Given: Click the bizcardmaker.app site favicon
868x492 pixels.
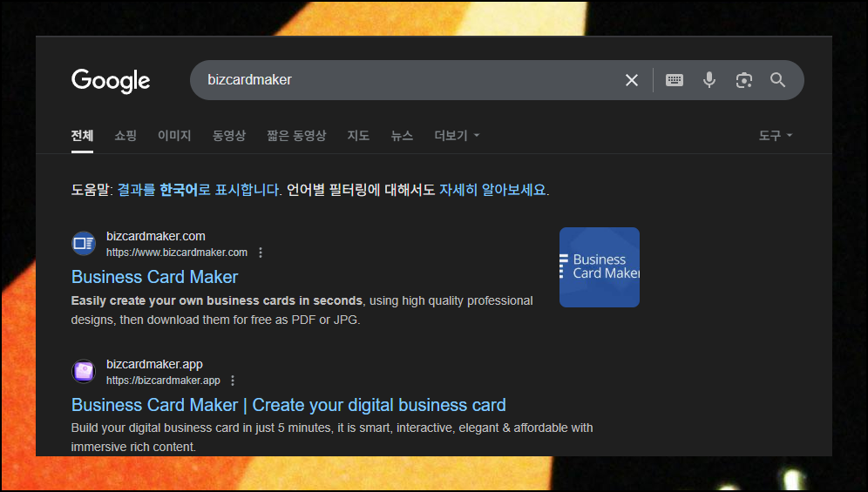Looking at the screenshot, I should tap(84, 371).
